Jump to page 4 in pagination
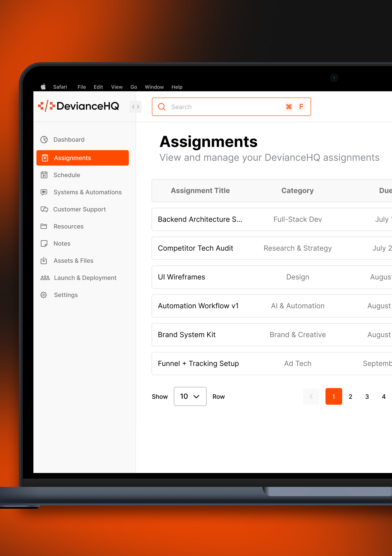This screenshot has width=392, height=556. click(x=384, y=396)
